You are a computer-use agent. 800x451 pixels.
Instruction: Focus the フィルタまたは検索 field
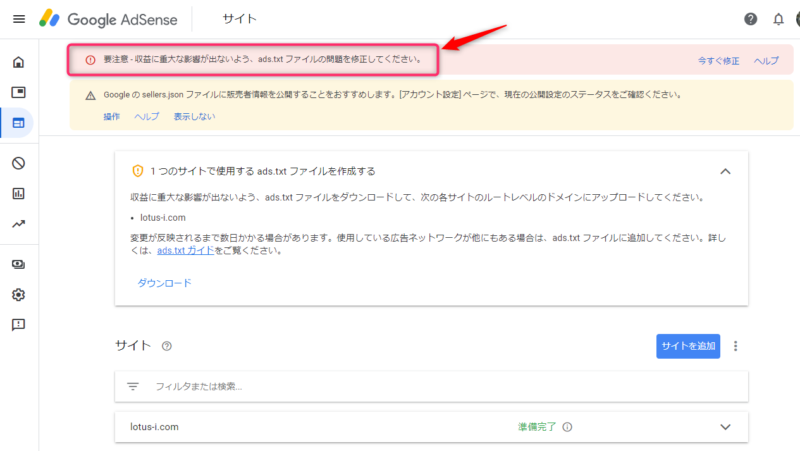[431, 387]
